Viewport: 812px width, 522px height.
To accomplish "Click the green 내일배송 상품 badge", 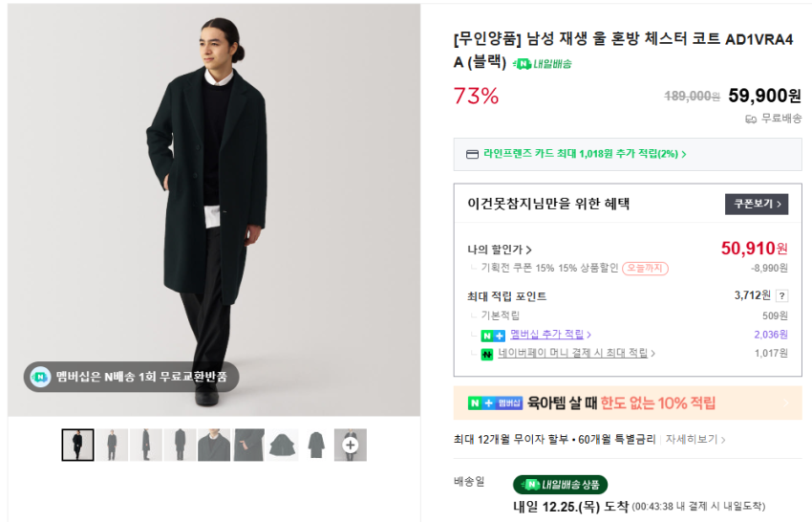I will [x=560, y=485].
